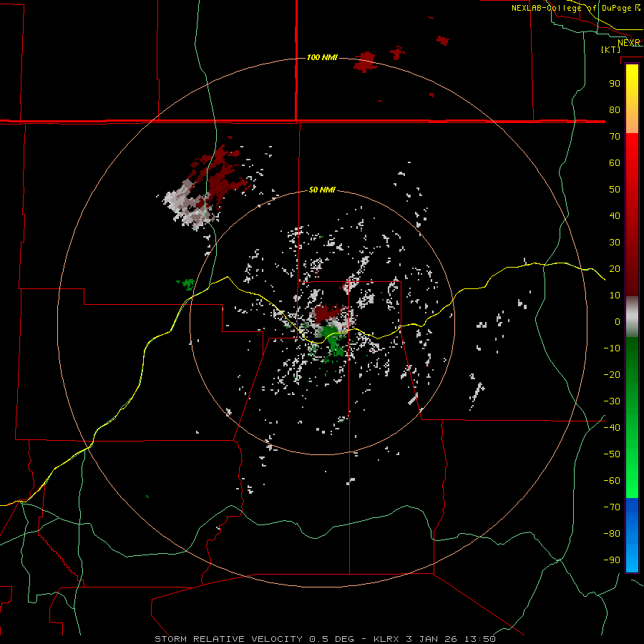Select the "80" value on the velocity scale
Viewport: 644px width, 644px height.
615,109
